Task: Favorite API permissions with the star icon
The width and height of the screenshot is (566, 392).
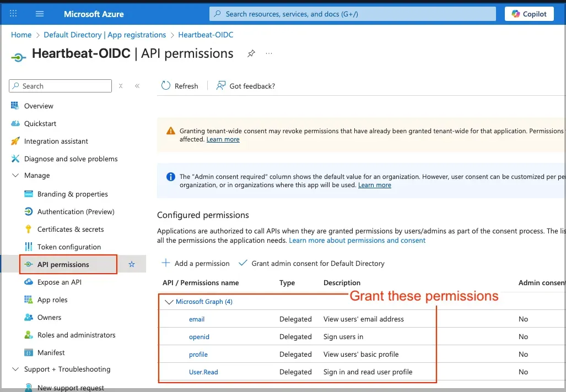Action: pos(132,264)
